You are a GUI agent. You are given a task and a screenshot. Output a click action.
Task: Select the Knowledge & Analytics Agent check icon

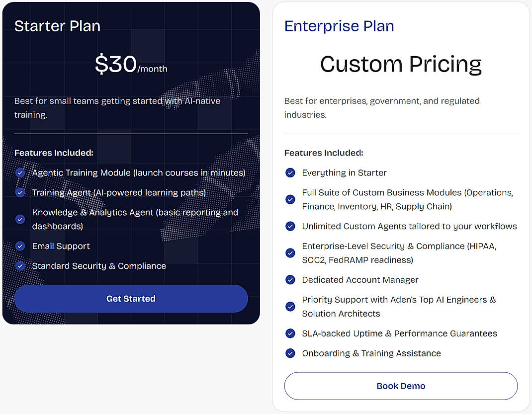point(20,219)
